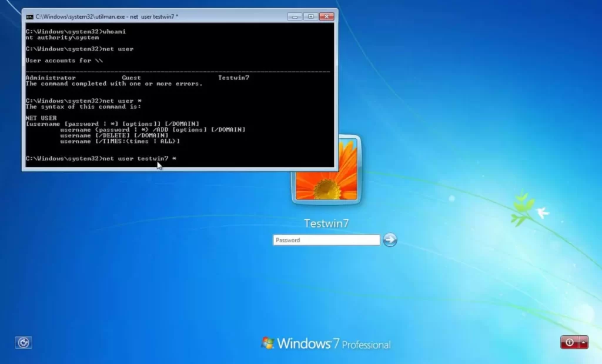Click 'User accounts for \\' line

click(x=64, y=61)
